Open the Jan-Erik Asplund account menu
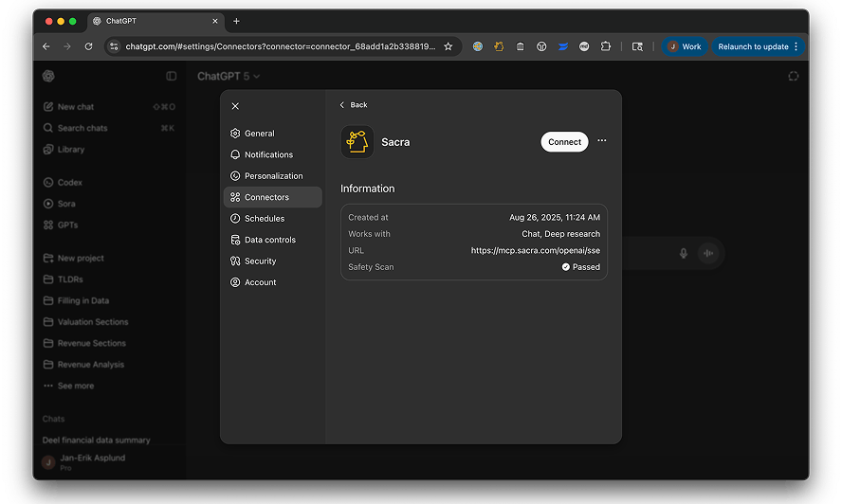Image resolution: width=842 pixels, height=504 pixels. (109, 462)
